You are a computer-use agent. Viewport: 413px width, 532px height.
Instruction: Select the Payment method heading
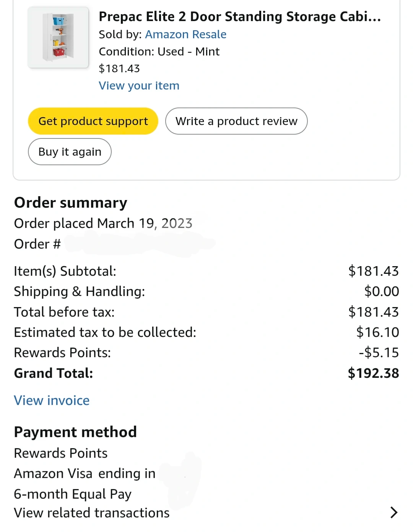click(75, 432)
